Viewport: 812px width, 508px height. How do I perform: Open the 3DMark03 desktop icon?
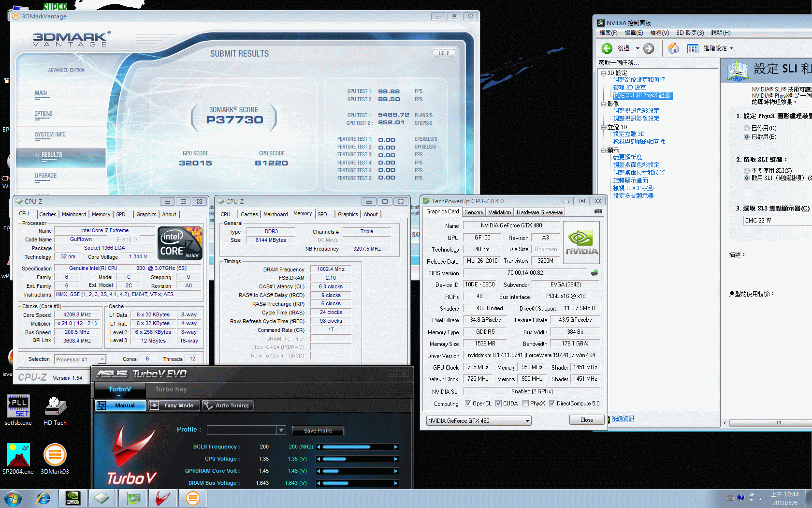pos(55,459)
